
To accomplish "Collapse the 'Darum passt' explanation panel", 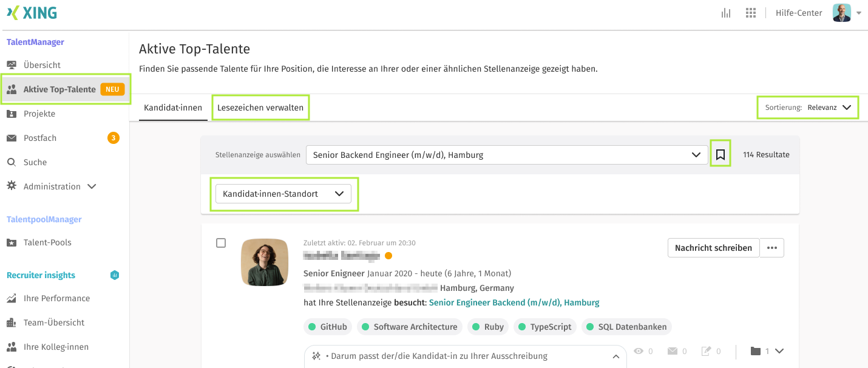I will pyautogui.click(x=615, y=356).
